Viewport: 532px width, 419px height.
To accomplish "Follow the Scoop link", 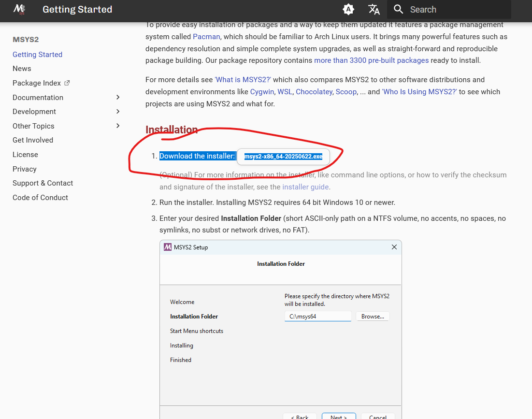I will pyautogui.click(x=346, y=92).
